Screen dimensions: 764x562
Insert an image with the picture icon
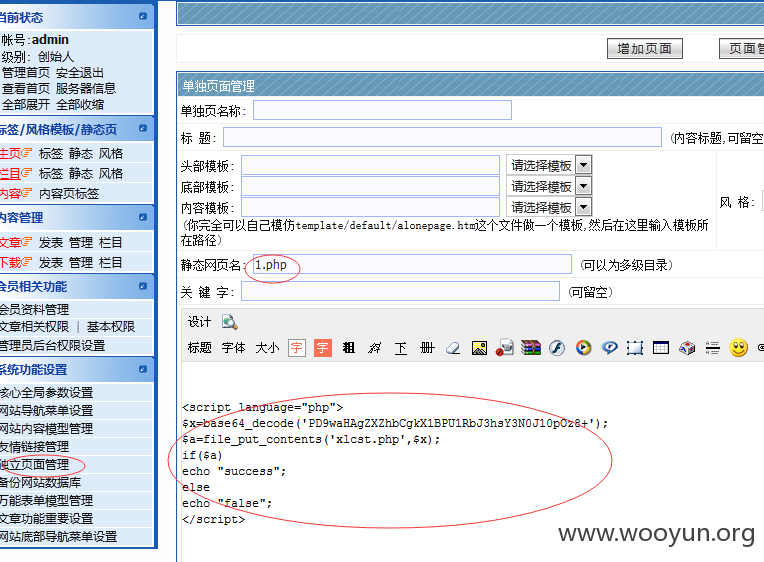(479, 348)
